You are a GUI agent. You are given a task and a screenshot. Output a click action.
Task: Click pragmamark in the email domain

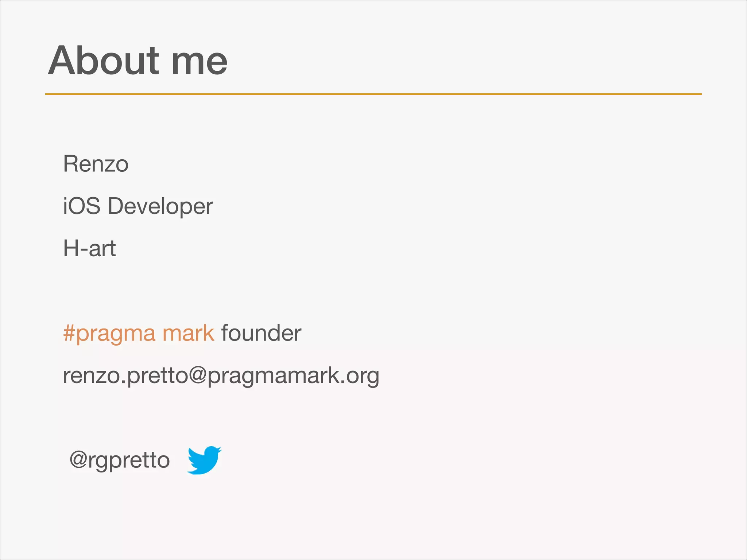click(274, 376)
